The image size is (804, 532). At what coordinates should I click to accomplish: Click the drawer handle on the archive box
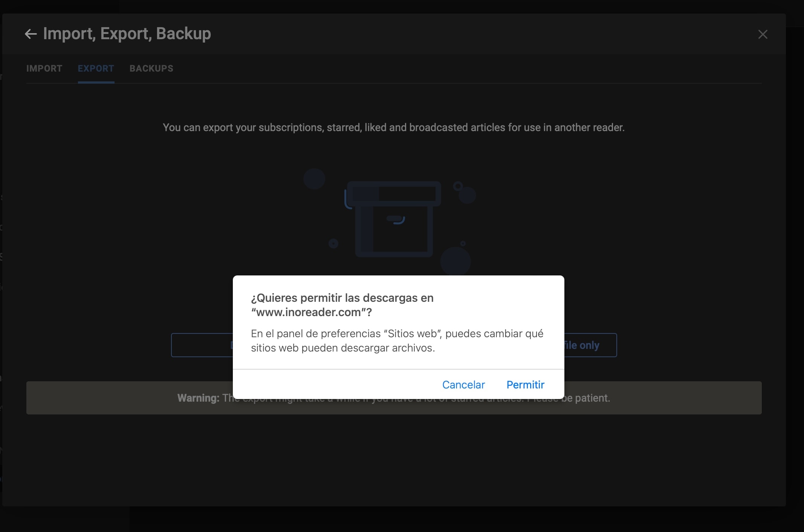click(396, 220)
